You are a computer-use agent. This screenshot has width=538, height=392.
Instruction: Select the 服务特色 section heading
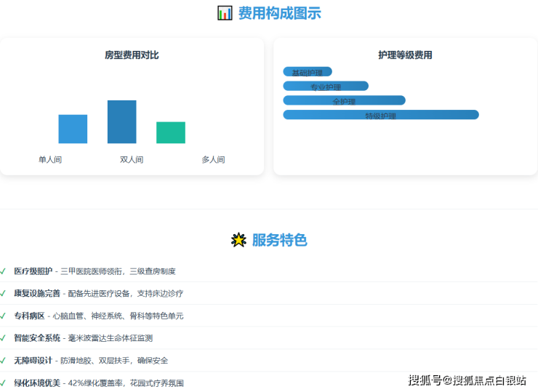pos(279,240)
